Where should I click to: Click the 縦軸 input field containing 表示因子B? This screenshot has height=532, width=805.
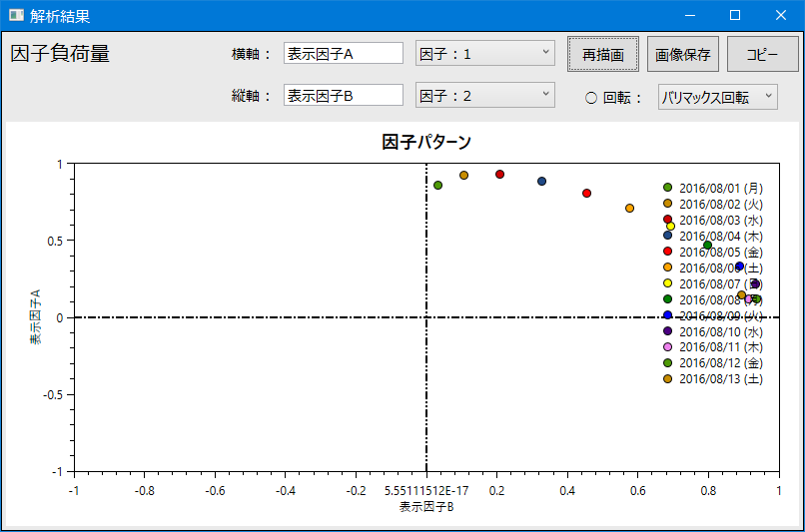[344, 96]
